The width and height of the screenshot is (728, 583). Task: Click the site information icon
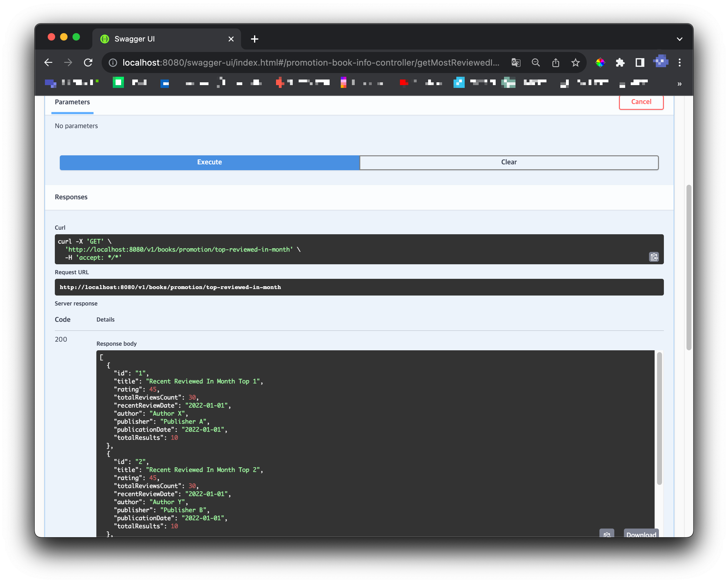[113, 63]
